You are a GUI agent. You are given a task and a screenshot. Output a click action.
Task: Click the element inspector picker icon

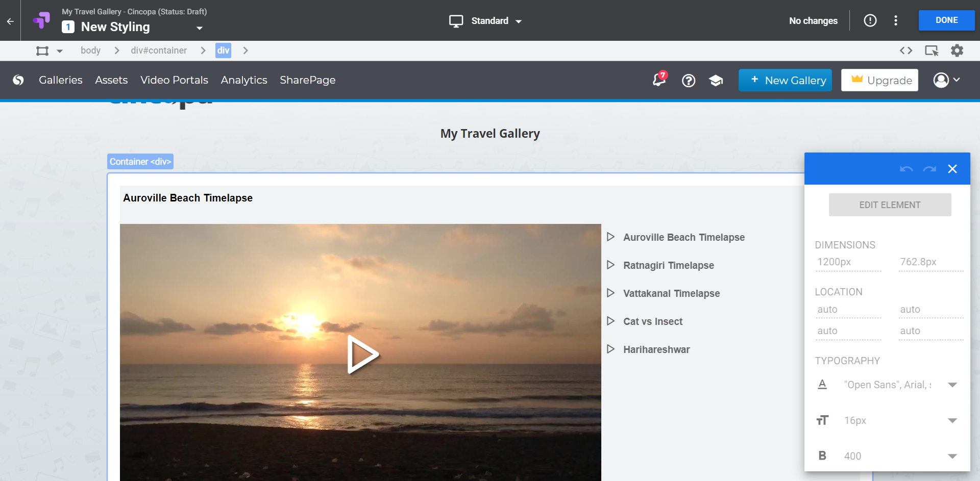click(x=932, y=50)
